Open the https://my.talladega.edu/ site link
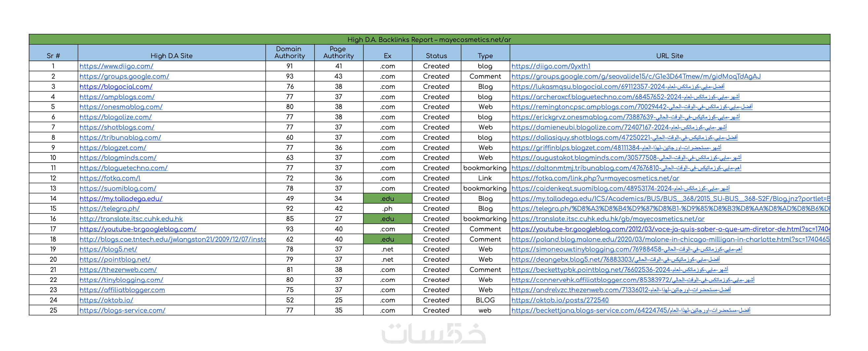Viewport: 868px width, 351px height. tap(121, 198)
